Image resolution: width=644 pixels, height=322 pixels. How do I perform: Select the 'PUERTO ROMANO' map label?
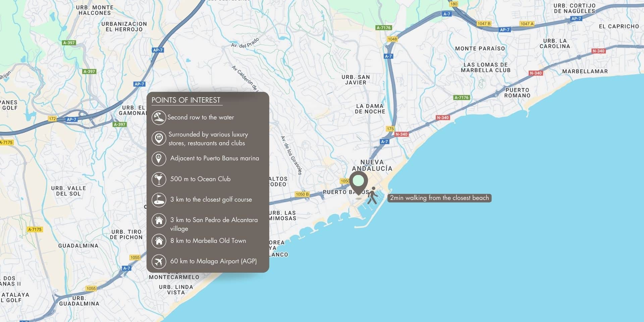[518, 92]
